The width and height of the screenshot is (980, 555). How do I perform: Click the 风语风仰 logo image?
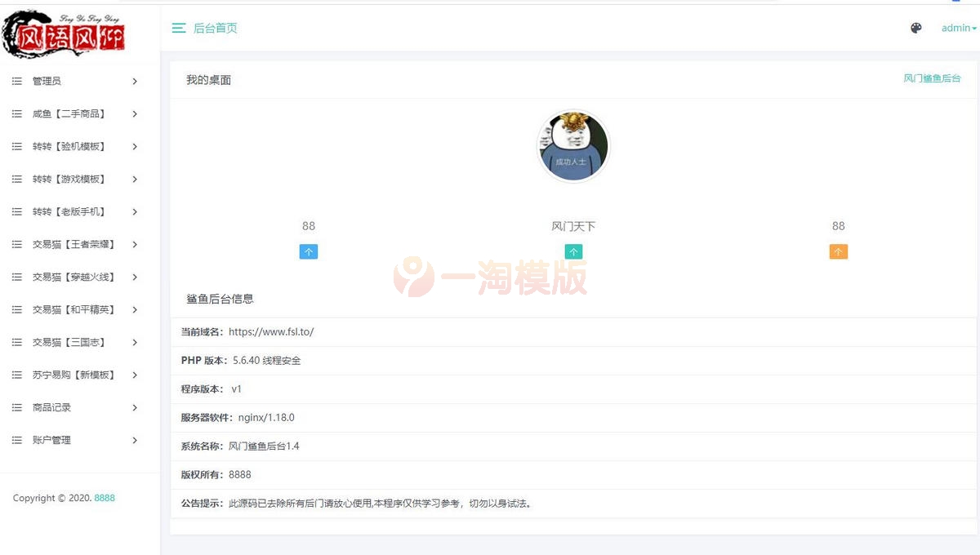(65, 34)
